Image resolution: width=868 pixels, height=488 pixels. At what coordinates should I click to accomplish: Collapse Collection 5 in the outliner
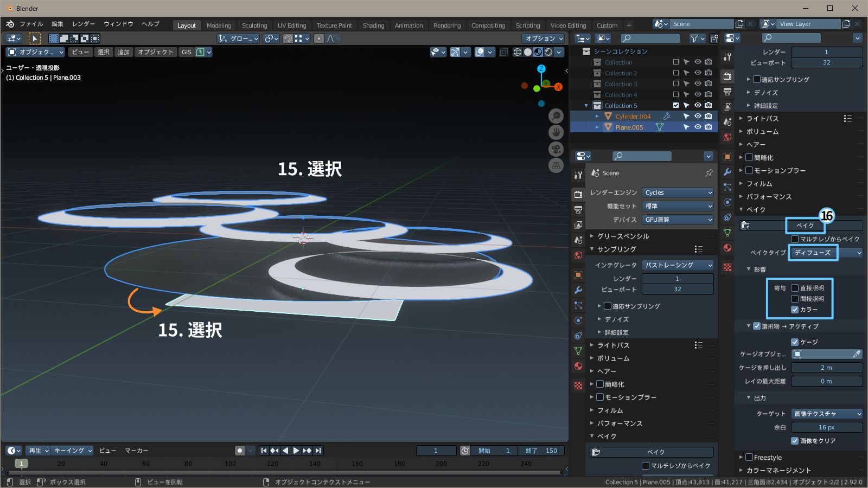(586, 106)
